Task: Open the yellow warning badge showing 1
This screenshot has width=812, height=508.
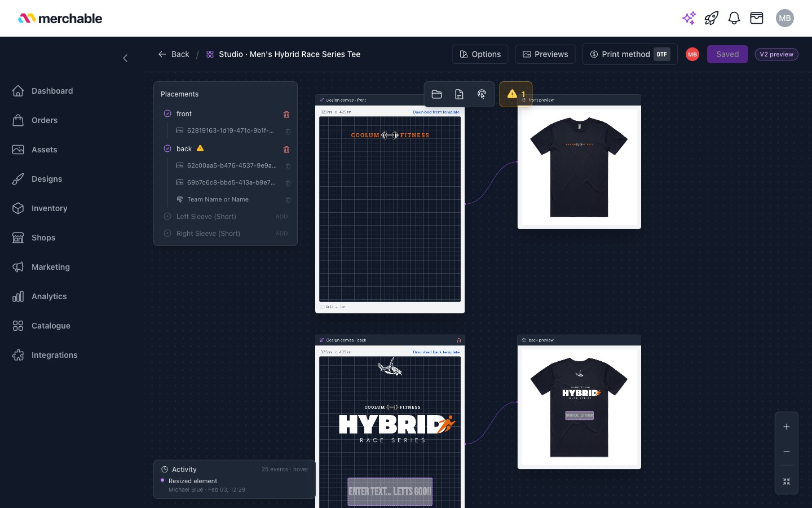Action: click(516, 94)
